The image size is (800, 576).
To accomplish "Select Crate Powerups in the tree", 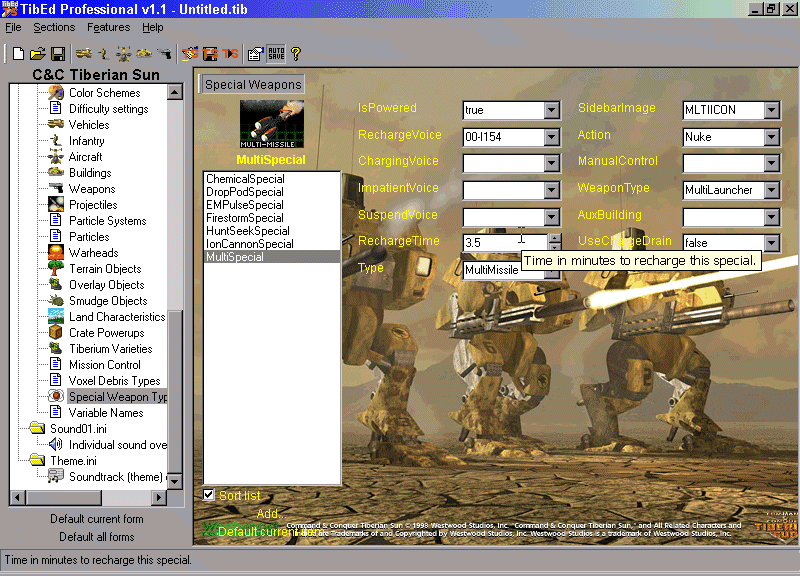I will [107, 333].
